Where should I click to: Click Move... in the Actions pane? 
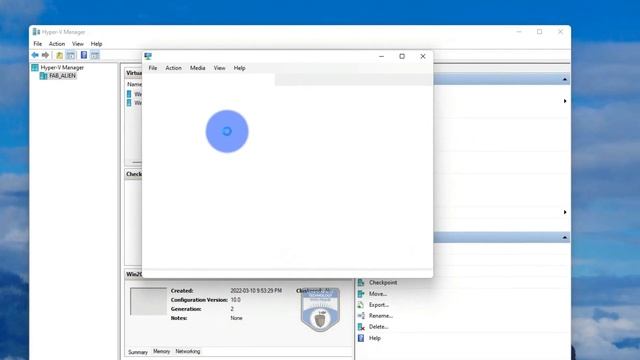pos(378,294)
